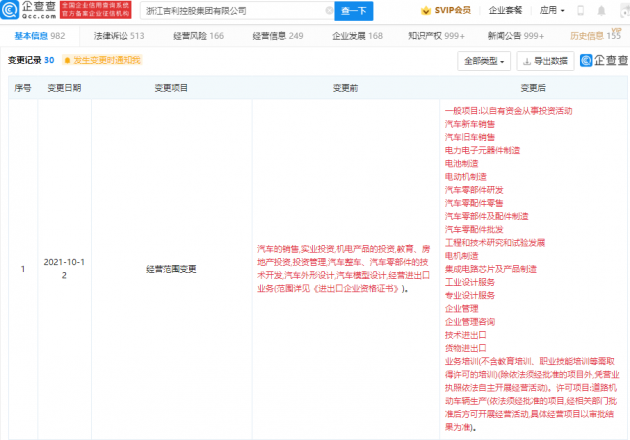This screenshot has height=440, width=630.
Task: Click 专业设计服务 line
Action: (x=470, y=295)
